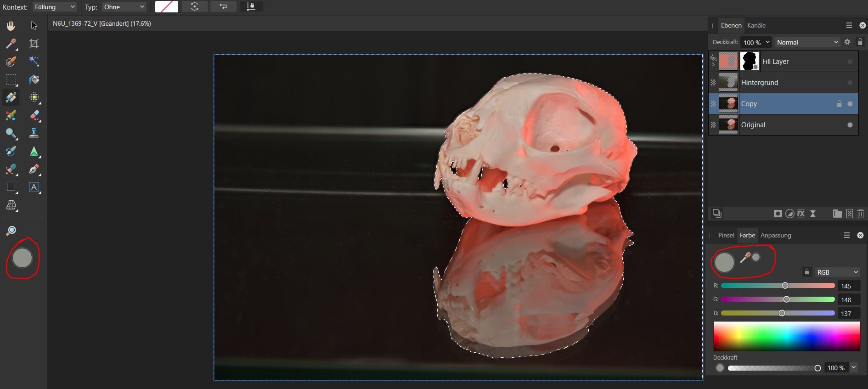Toggle the lock beside the RGB dropdown

point(807,272)
